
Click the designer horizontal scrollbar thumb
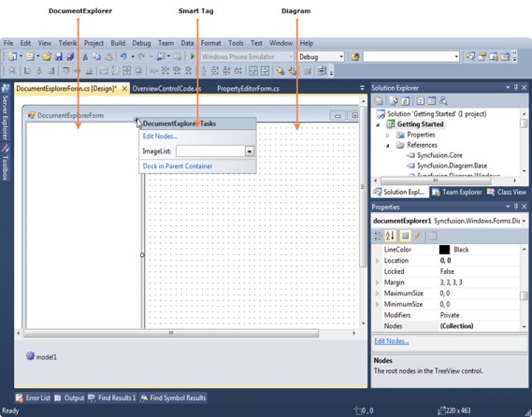click(x=171, y=333)
